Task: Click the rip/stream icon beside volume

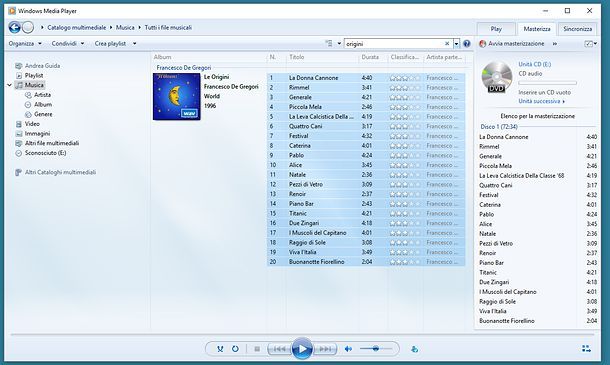Action: pyautogui.click(x=415, y=349)
